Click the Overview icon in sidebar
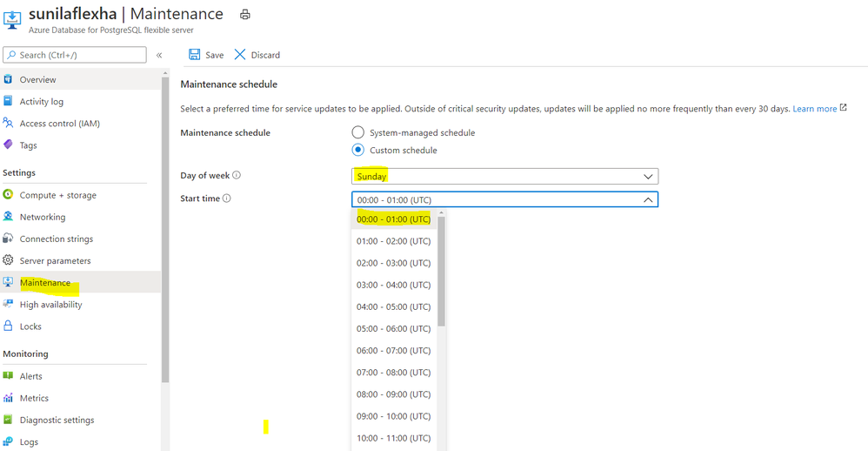 coord(8,79)
